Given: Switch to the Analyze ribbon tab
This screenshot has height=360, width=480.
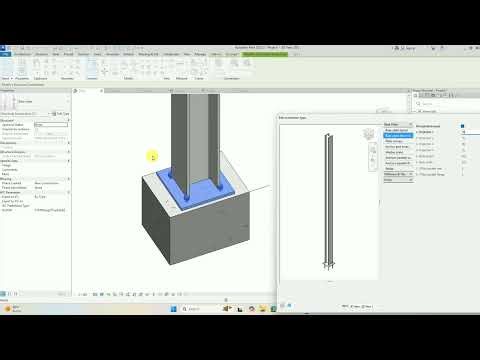Looking at the screenshot, I should (129, 54).
